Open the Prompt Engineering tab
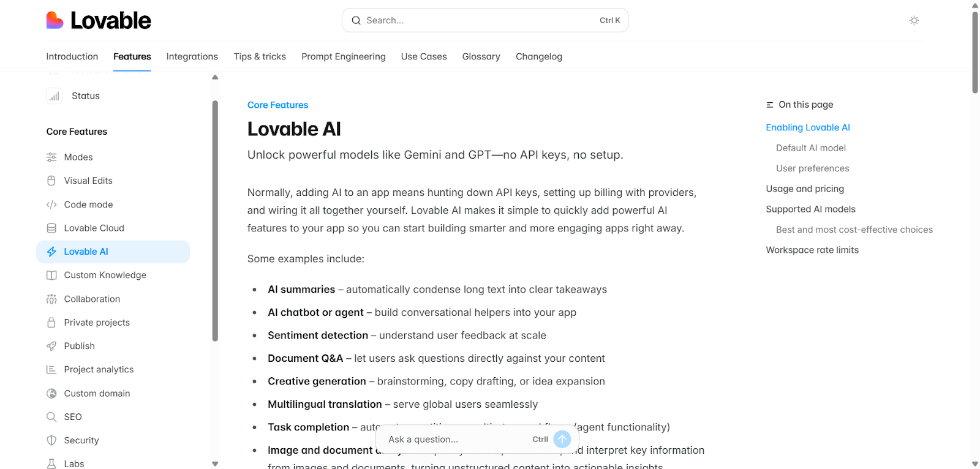 344,56
